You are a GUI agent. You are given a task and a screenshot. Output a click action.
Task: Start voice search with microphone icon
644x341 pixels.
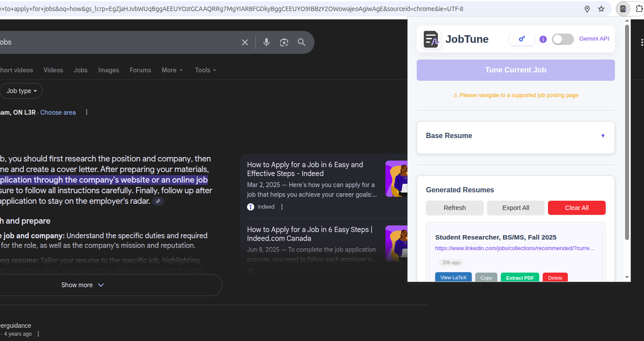(x=266, y=42)
